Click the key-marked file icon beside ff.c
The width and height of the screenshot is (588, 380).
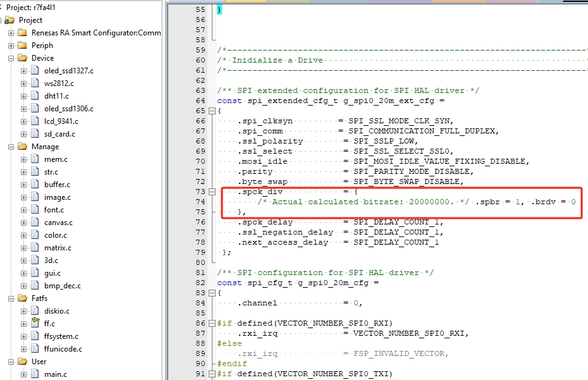coord(35,322)
